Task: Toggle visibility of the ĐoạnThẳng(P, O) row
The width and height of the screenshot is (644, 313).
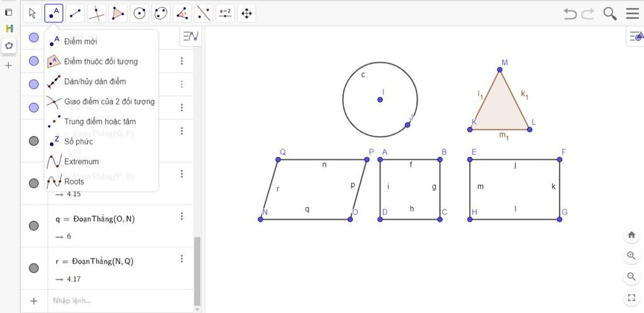Action: pos(34,183)
